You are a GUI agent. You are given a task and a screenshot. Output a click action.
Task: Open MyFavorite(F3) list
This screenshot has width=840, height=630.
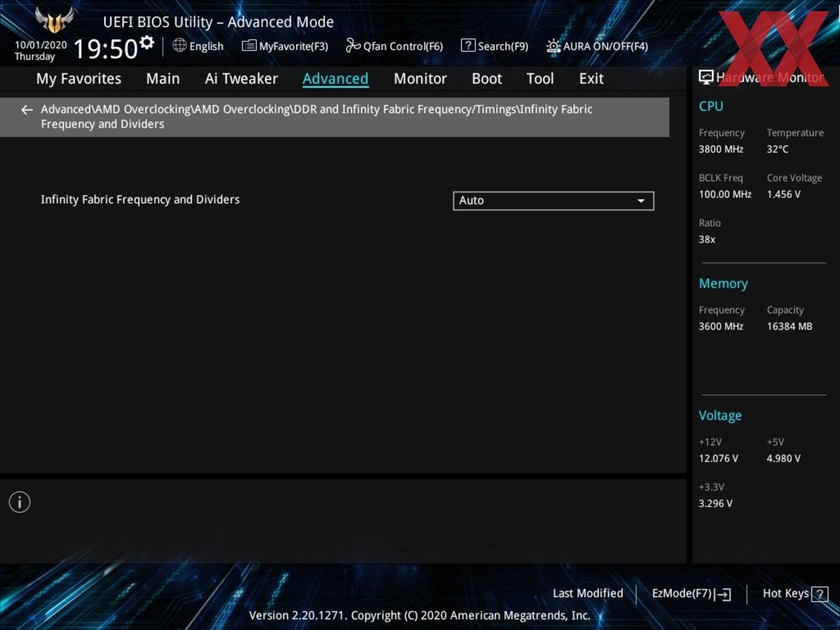click(285, 46)
